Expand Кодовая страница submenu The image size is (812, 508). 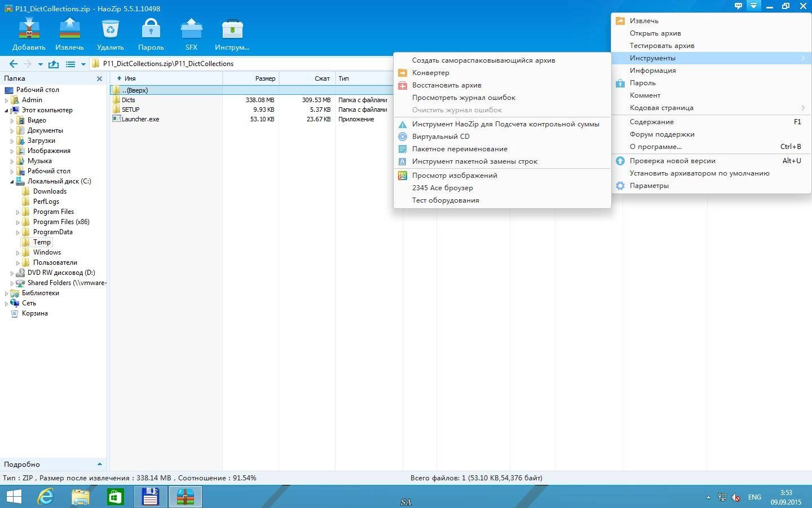711,108
